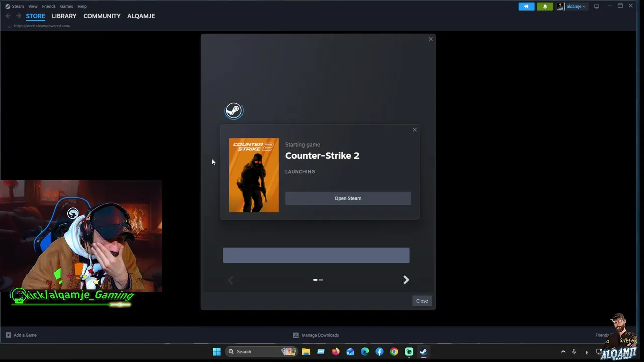
Task: Go to the STORE tab
Action: [x=35, y=16]
